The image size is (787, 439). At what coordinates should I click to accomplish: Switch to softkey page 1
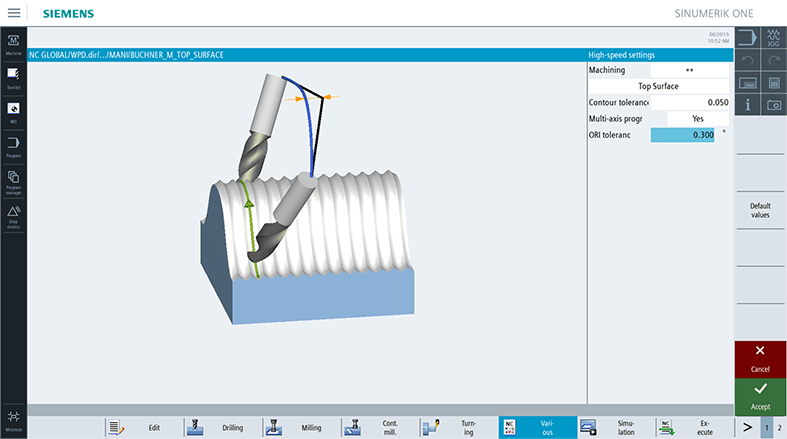(x=766, y=428)
